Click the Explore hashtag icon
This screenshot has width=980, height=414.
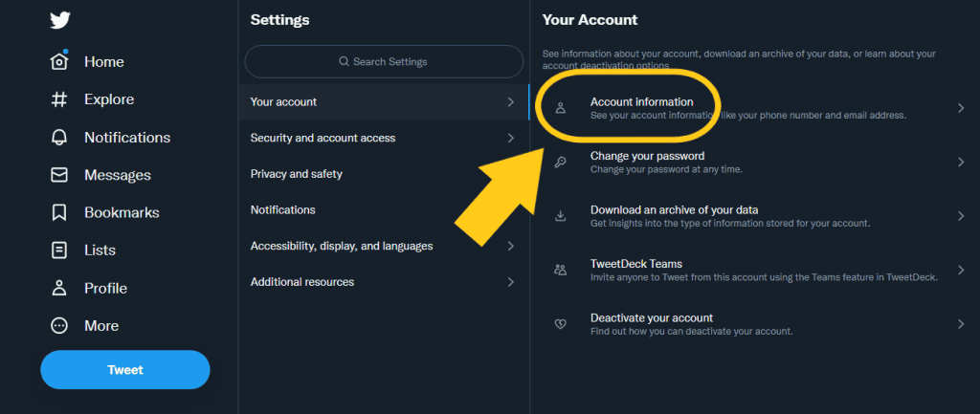[59, 99]
